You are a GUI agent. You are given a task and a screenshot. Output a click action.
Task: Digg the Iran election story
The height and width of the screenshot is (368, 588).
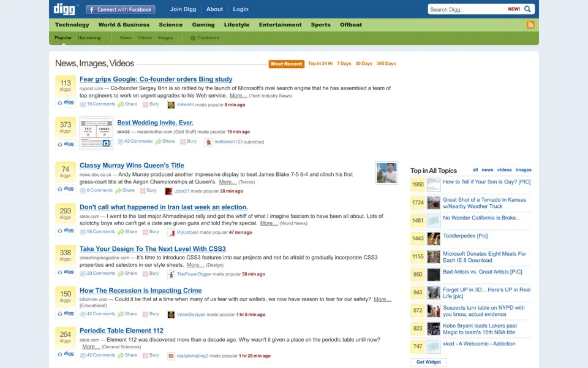click(x=66, y=230)
